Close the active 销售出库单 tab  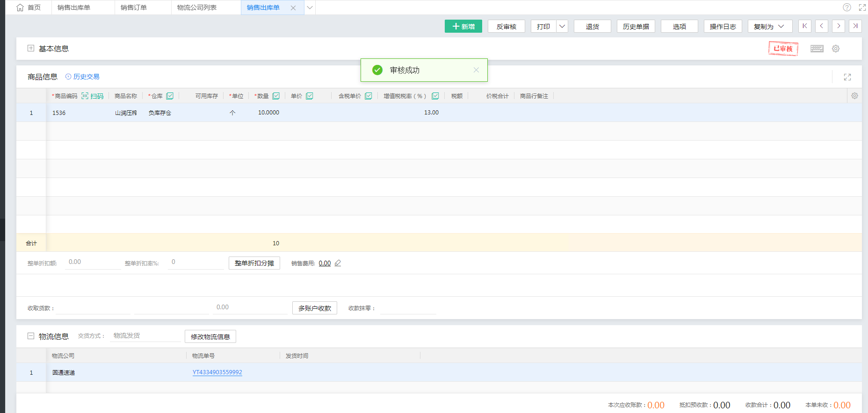[x=293, y=8]
